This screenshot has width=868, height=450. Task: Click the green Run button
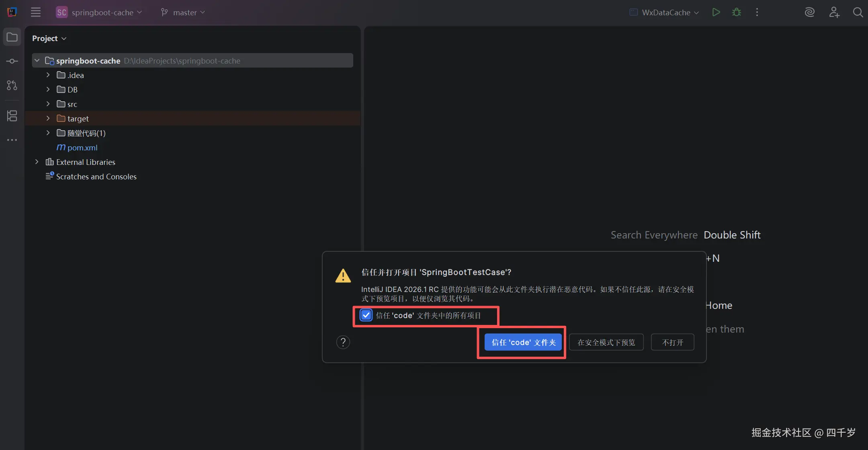coord(716,12)
